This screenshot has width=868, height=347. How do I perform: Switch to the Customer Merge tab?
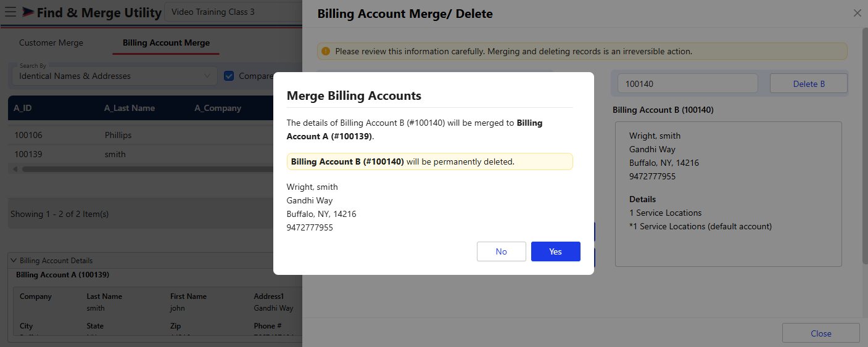[x=51, y=43]
